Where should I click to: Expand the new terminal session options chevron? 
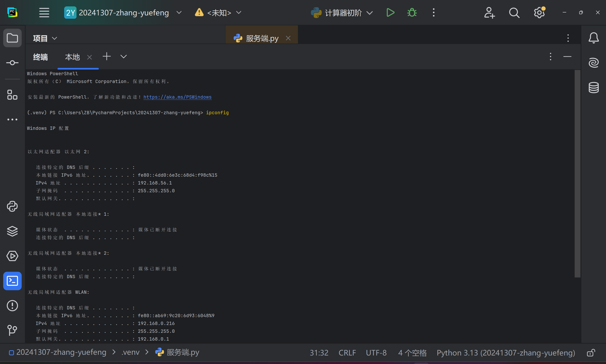(124, 57)
